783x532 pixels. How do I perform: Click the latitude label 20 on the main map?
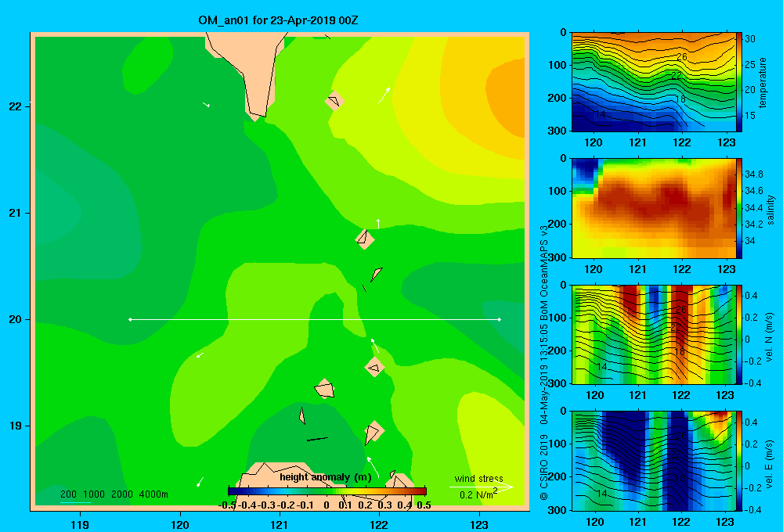[15, 319]
